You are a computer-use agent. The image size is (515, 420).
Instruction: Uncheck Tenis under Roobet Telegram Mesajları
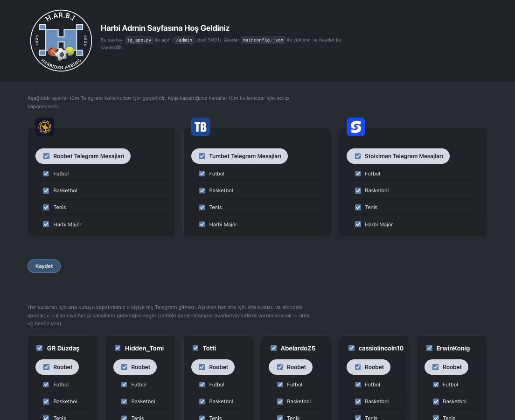46,207
